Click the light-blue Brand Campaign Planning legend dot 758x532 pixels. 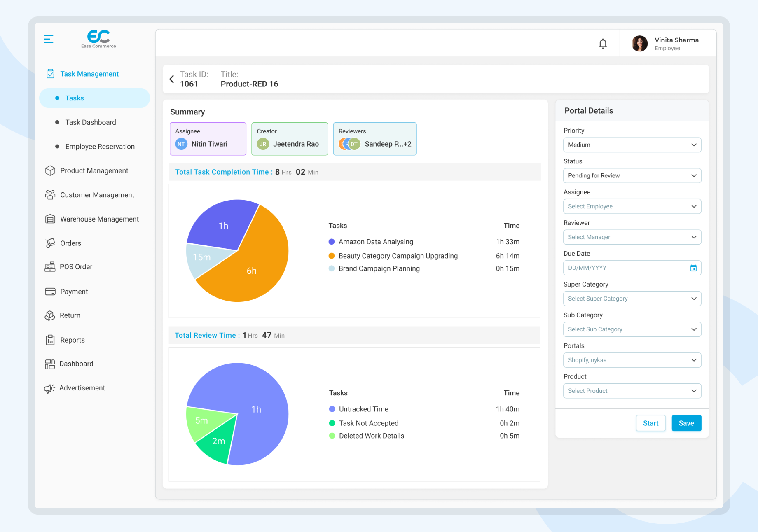(x=332, y=268)
